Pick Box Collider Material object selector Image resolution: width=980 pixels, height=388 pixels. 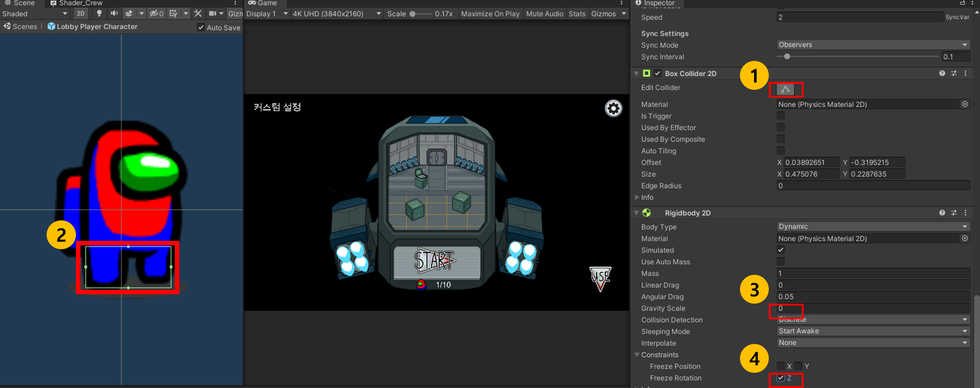tap(965, 104)
